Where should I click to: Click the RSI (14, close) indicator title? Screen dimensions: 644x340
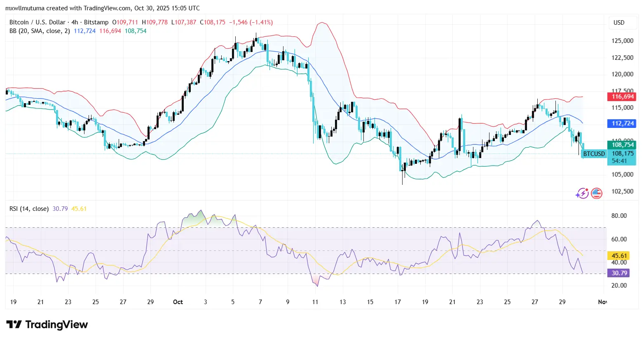(28, 209)
